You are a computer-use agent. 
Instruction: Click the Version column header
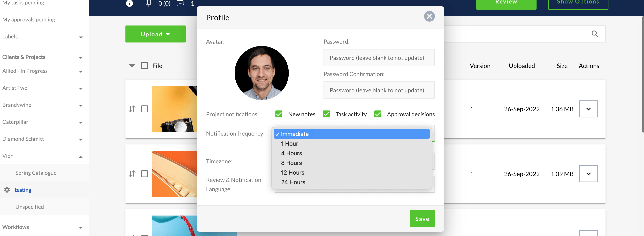480,66
